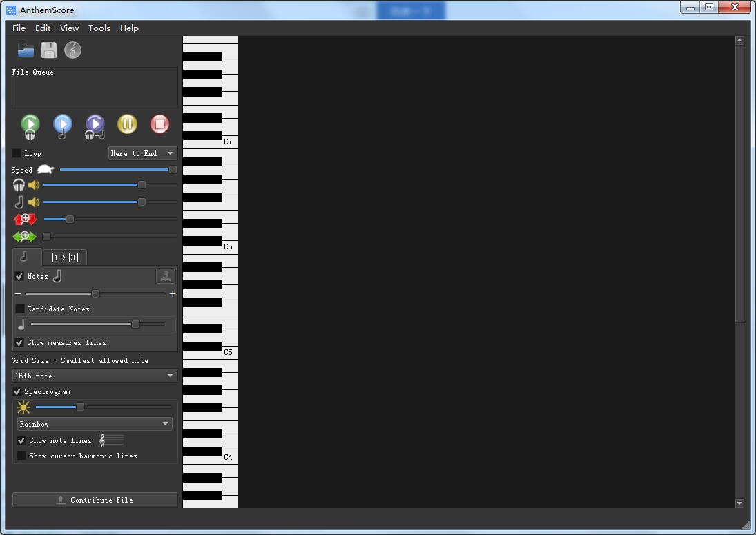Image resolution: width=756 pixels, height=535 pixels.
Task: Adjust the candidate notes slider
Action: click(97, 324)
